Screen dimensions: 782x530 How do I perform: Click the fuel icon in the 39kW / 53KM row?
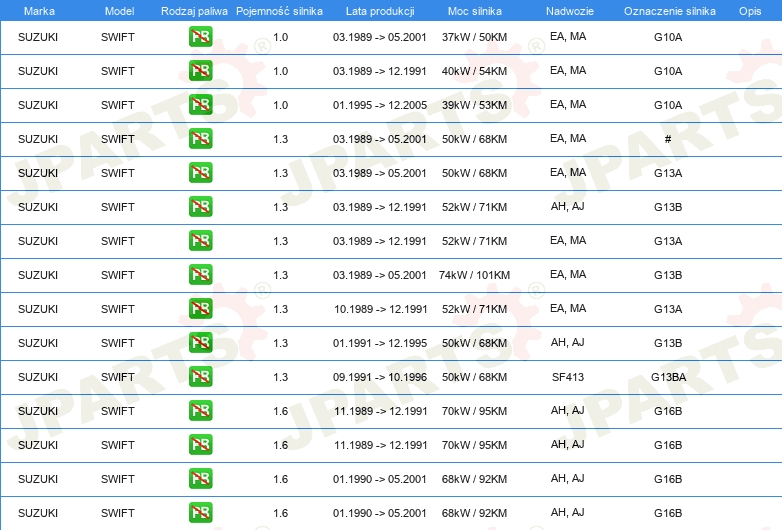click(200, 104)
